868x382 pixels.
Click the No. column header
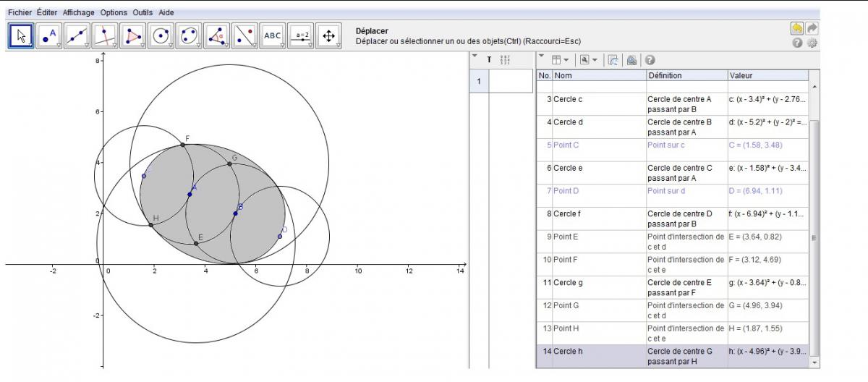[x=545, y=75]
